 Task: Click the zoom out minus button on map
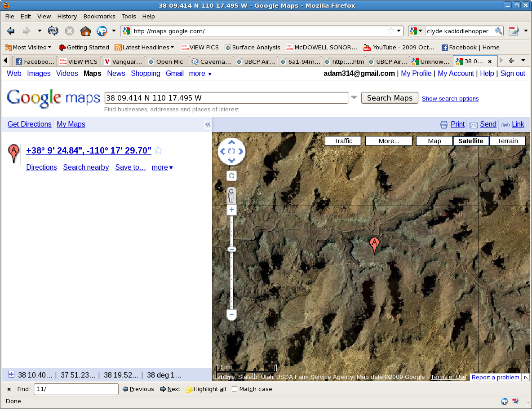pos(231,315)
